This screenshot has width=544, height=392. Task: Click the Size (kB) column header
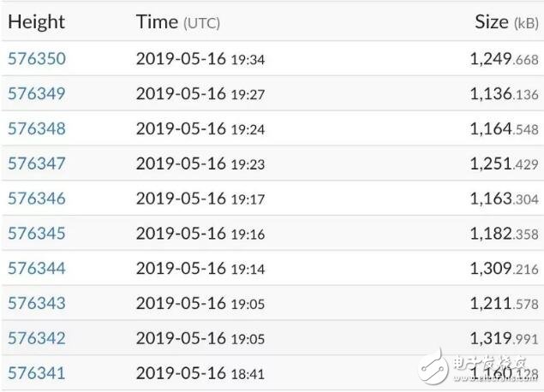pos(506,22)
